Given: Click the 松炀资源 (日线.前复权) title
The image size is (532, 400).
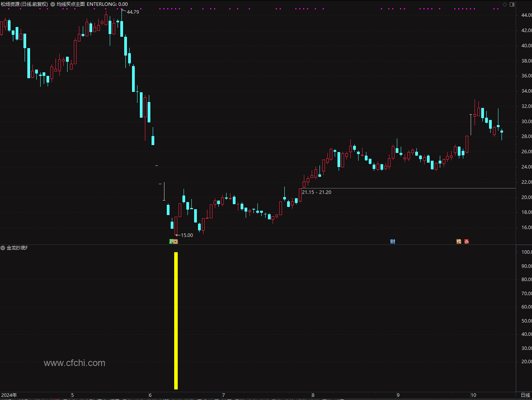Looking at the screenshot, I should click(x=24, y=4).
